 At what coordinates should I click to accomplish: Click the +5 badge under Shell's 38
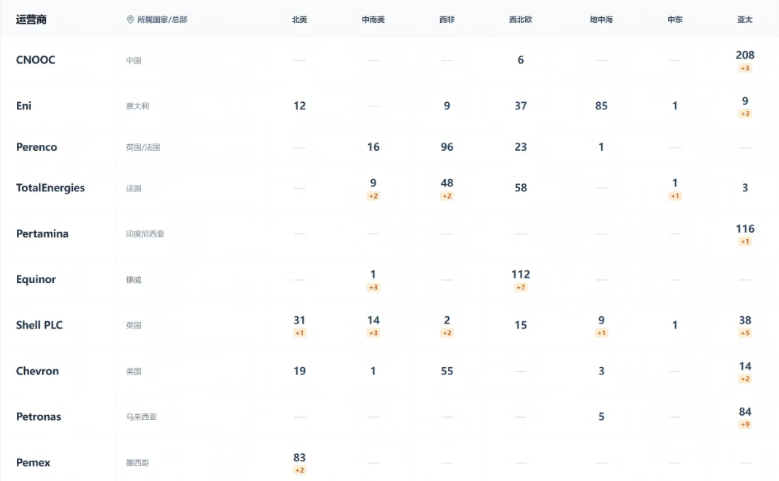point(745,333)
